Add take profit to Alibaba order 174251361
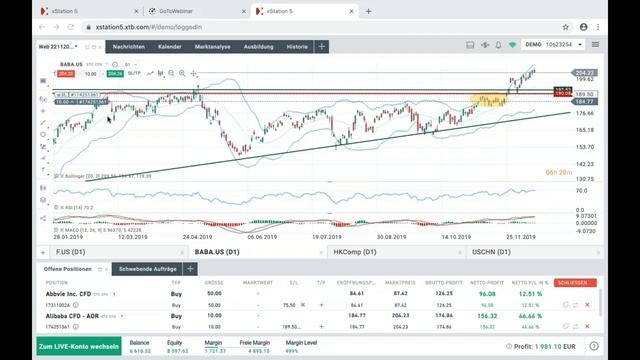 [321, 327]
